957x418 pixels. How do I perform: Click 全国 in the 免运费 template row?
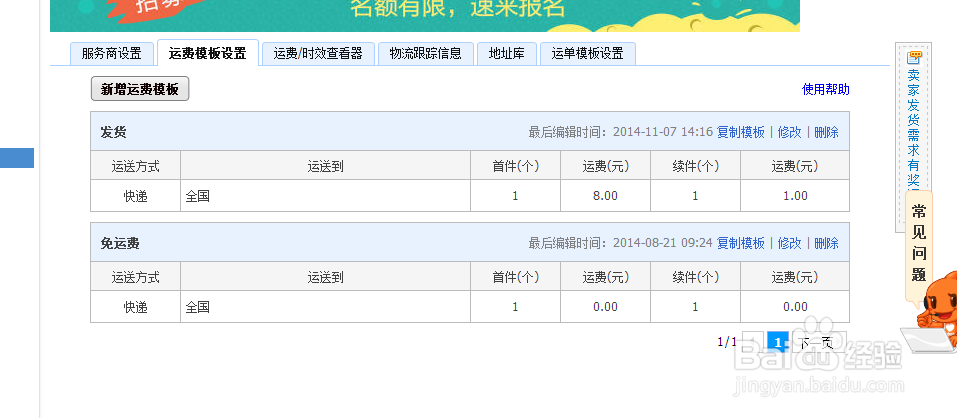coord(197,307)
